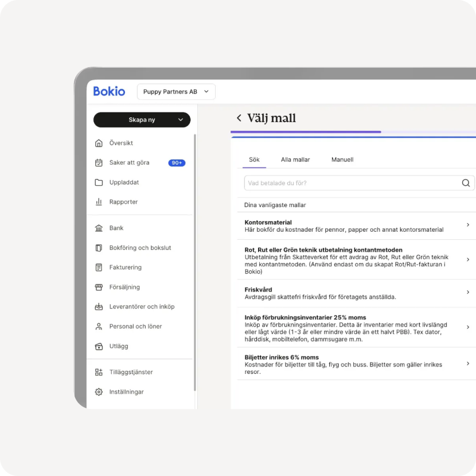Open Saker att göra calendar icon

(99, 163)
